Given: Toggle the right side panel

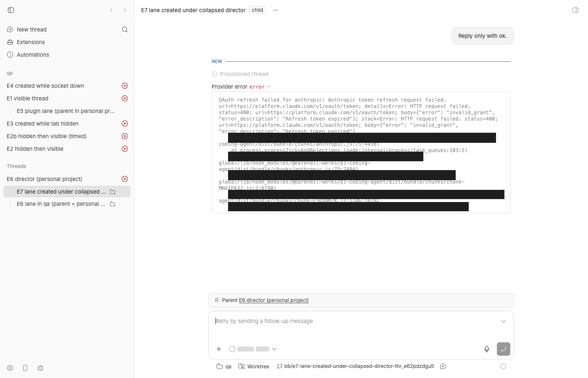Looking at the screenshot, I should coord(575,10).
